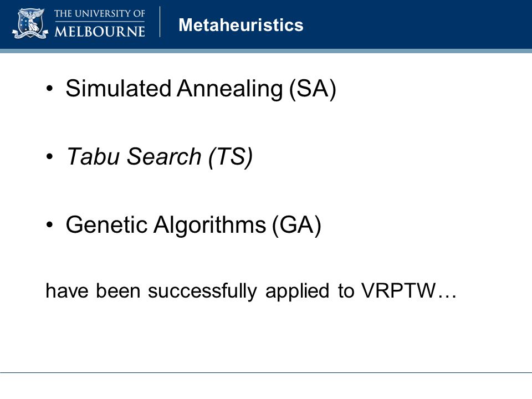Viewport: 532px width, 399px height.
Task: Click the word 'VRPTW' in bottom sentence
Action: point(398,291)
